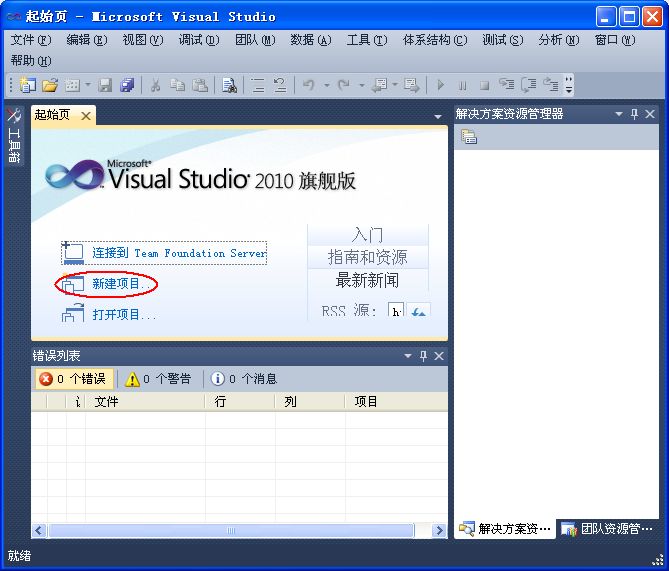This screenshot has width=669, height=571.
Task: Switch to 解决方案资源管理器 bottom tab
Action: click(505, 529)
